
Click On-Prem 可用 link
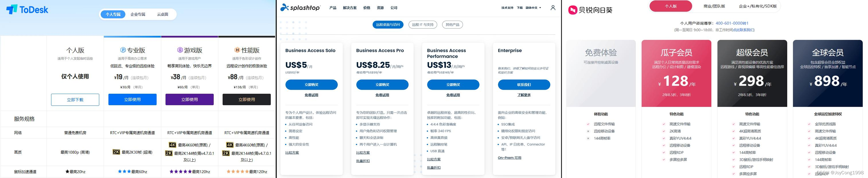click(x=509, y=158)
